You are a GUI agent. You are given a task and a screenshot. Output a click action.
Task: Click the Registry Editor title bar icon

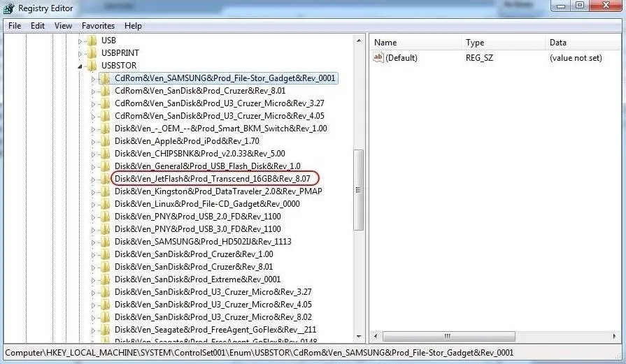[8, 8]
